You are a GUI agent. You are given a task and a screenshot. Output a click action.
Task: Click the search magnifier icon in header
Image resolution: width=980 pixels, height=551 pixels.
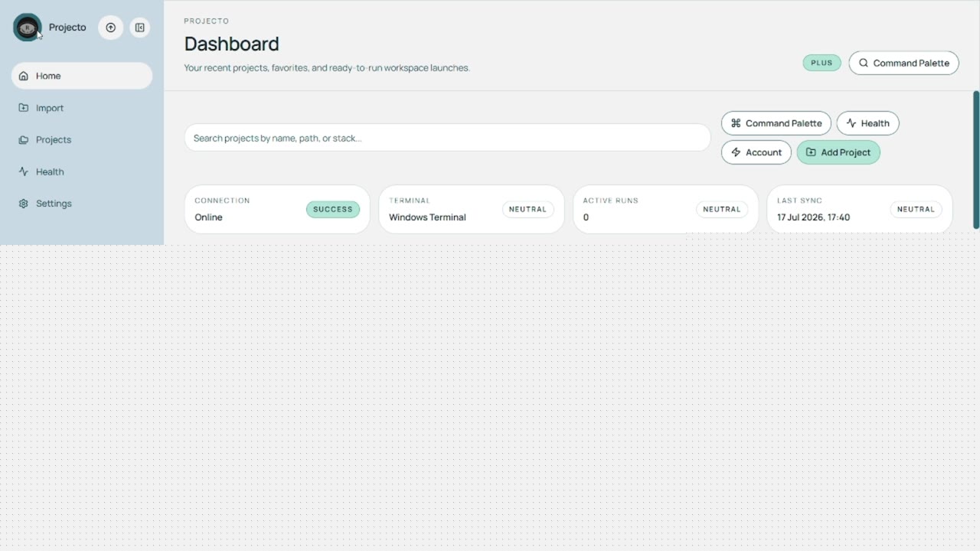864,63
